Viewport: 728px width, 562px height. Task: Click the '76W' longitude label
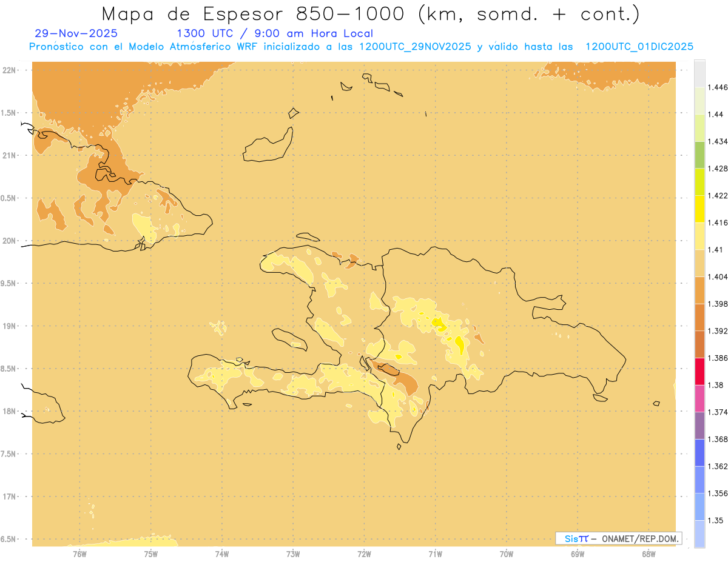click(x=79, y=553)
